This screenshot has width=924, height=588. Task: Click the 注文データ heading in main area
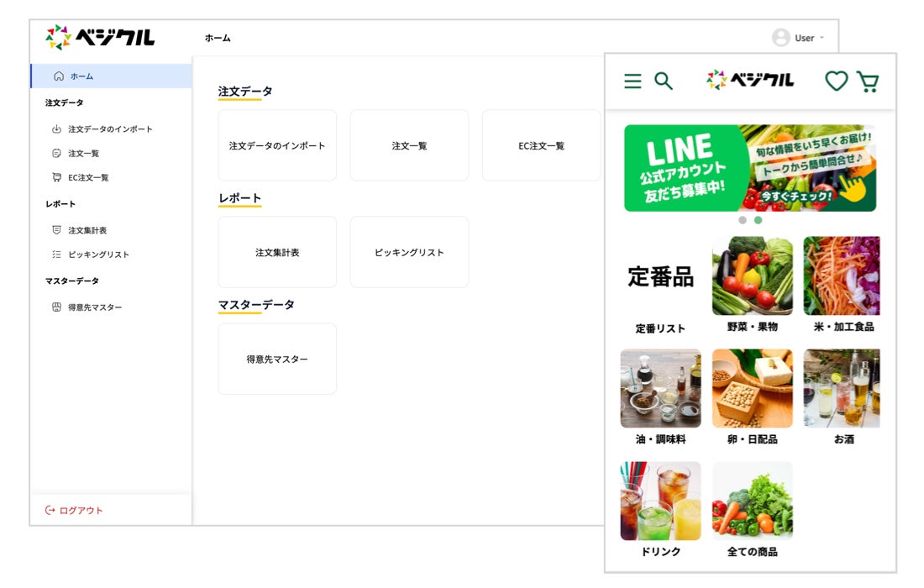tap(245, 92)
